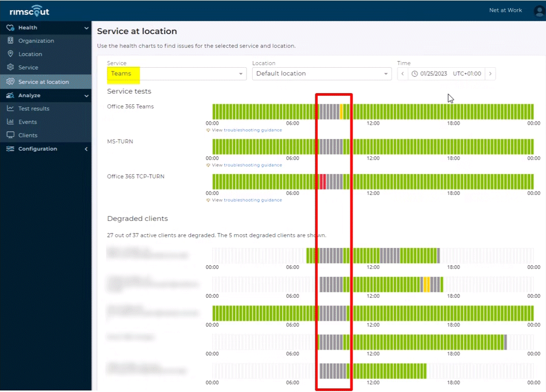Click the Organization building icon

coord(11,40)
